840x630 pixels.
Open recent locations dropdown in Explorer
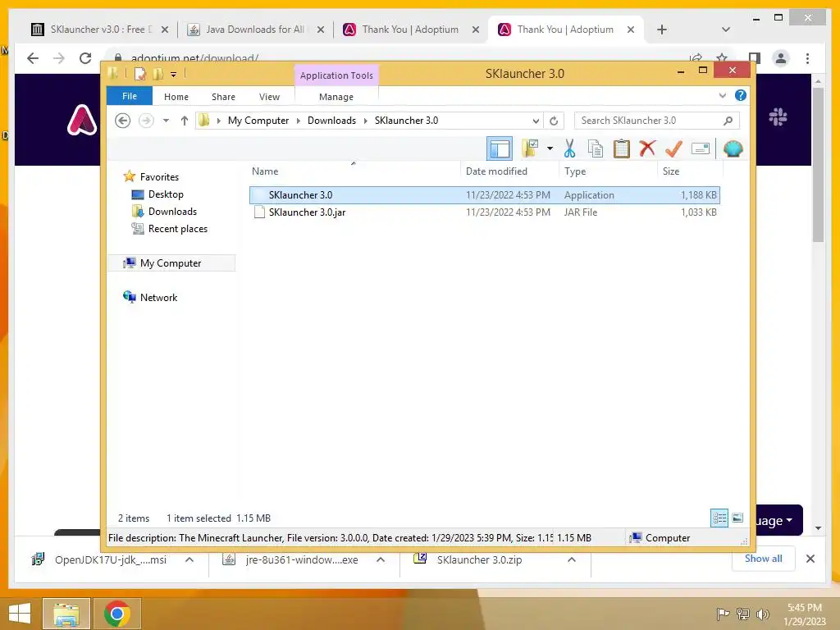click(166, 121)
